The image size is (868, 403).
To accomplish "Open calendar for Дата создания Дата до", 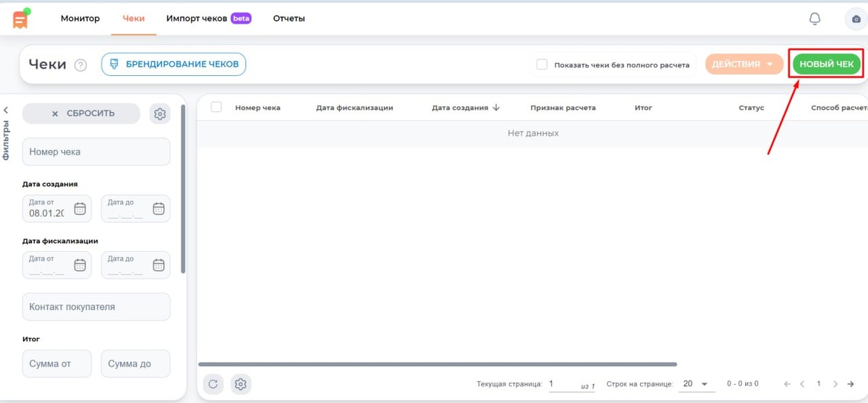I will pyautogui.click(x=158, y=208).
